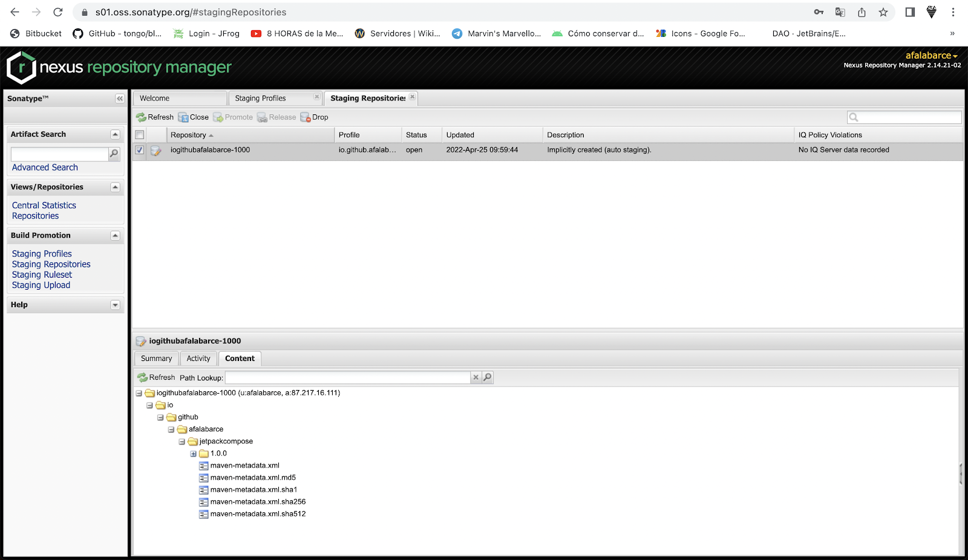Drop the selected staging repository
Image resolution: width=968 pixels, height=560 pixels.
315,117
